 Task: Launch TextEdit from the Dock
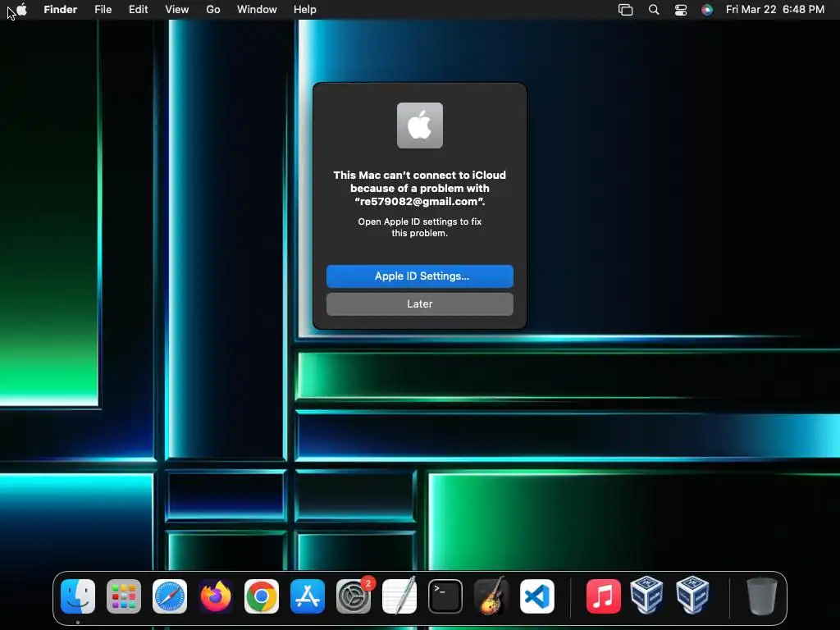[x=399, y=596]
